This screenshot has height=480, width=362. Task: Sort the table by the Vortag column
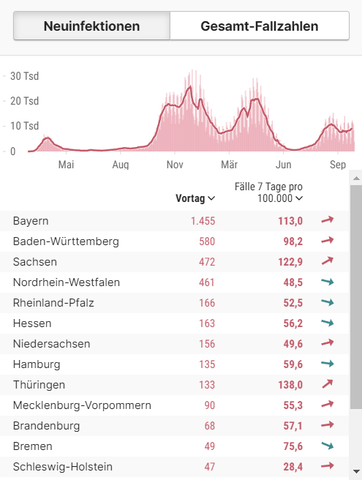pyautogui.click(x=195, y=198)
